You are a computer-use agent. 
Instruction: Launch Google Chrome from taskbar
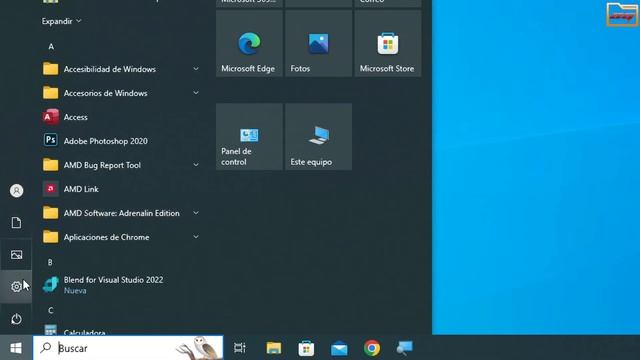coord(372,348)
